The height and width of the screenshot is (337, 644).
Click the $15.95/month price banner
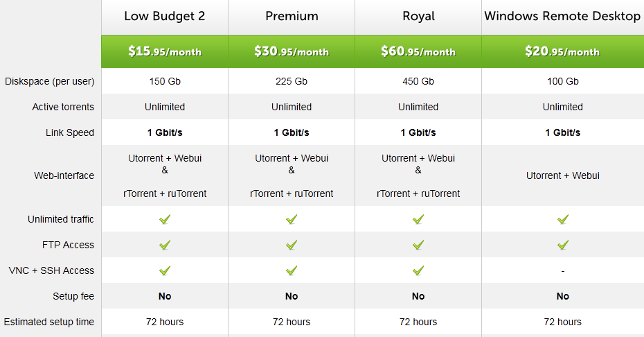pyautogui.click(x=165, y=51)
